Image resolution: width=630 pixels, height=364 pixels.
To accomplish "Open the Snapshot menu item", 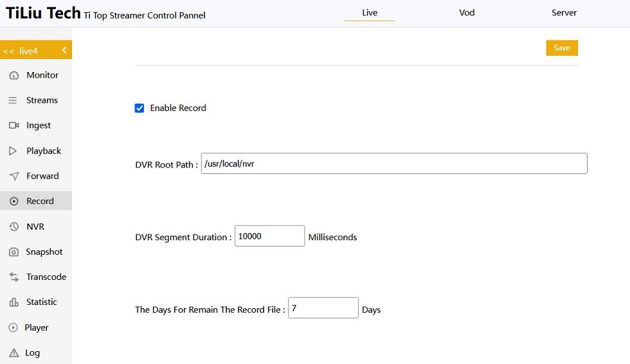I will click(x=36, y=252).
